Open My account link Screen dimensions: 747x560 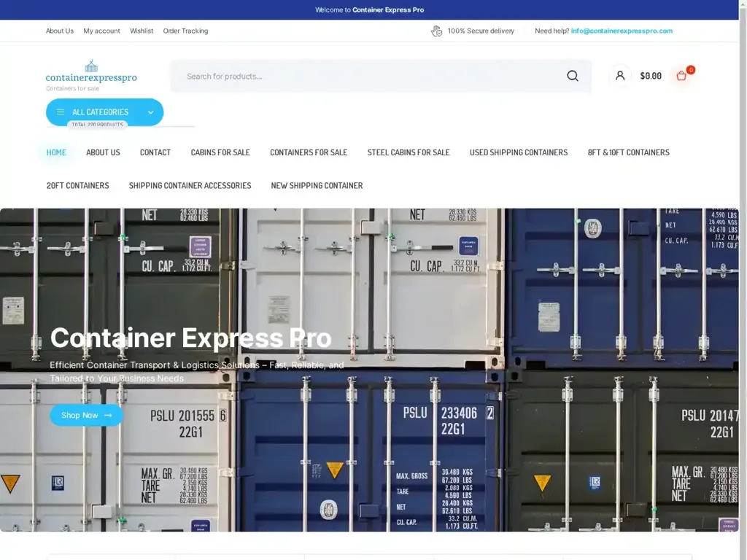[101, 31]
